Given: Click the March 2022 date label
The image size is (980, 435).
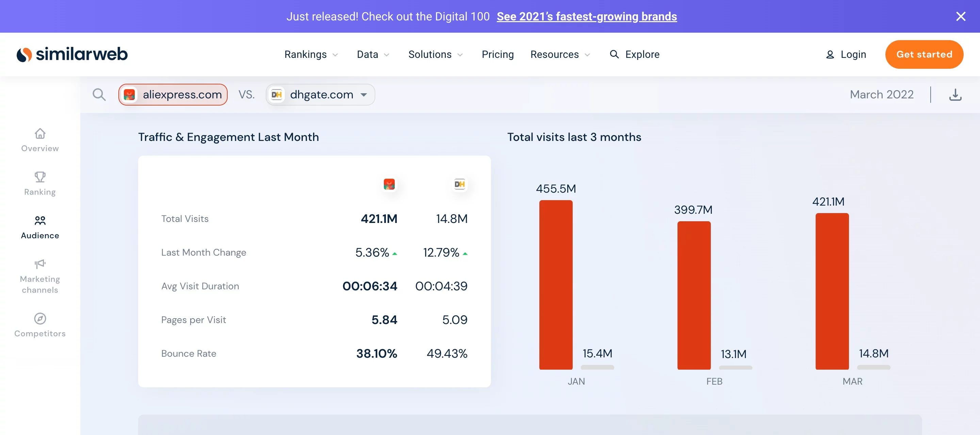Looking at the screenshot, I should (881, 94).
